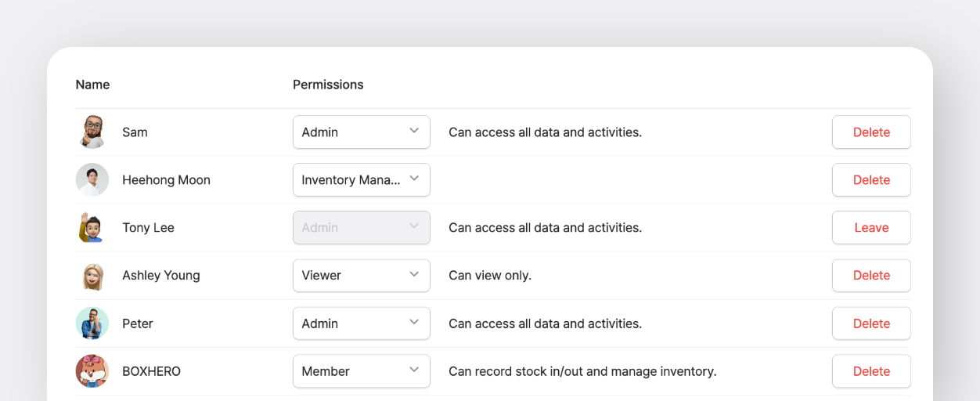The height and width of the screenshot is (401, 980).
Task: Open Sam's Admin permission dropdown
Action: coord(361,132)
